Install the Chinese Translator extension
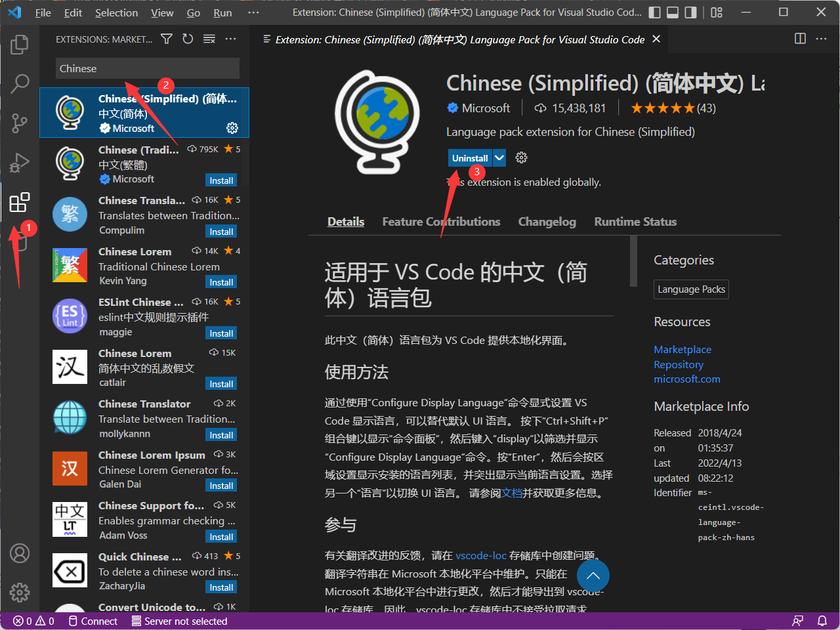 tap(221, 435)
